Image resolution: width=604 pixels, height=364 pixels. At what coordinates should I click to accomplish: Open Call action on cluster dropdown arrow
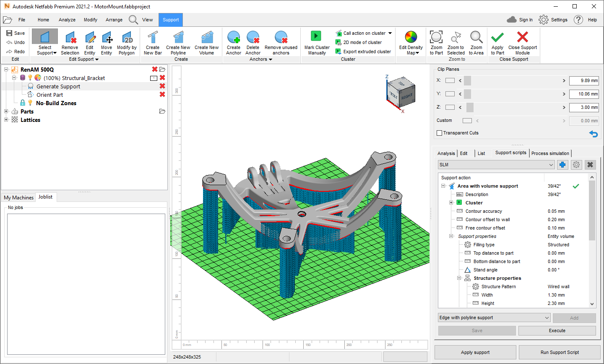[390, 33]
